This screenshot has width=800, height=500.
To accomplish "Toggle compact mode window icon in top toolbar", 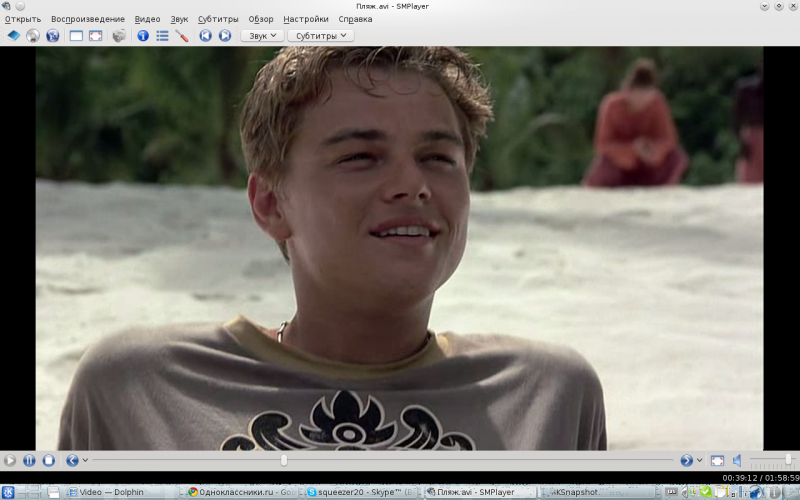I will click(76, 36).
